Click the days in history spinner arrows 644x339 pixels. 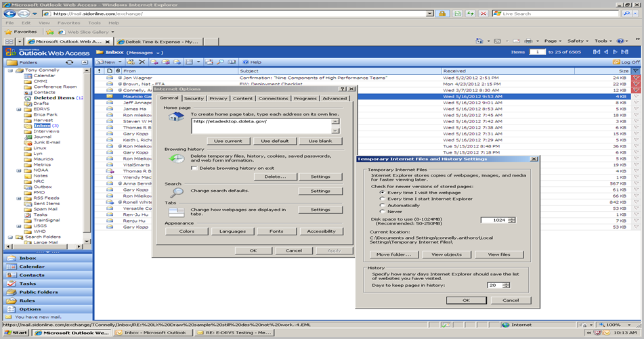click(x=507, y=286)
